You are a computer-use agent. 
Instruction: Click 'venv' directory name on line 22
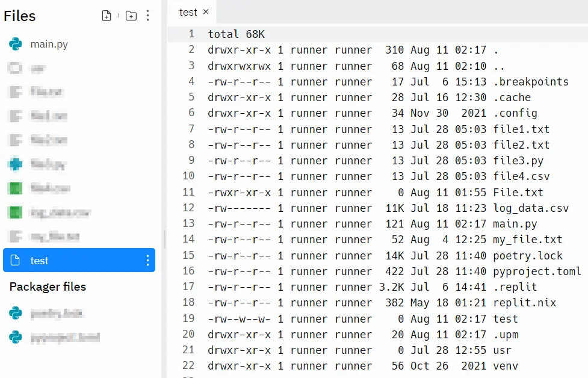(506, 367)
